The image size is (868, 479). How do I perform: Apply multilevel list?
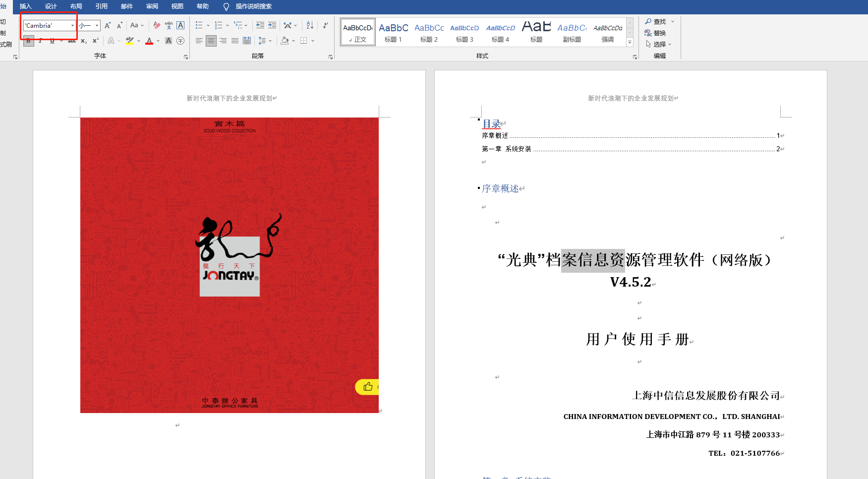238,25
